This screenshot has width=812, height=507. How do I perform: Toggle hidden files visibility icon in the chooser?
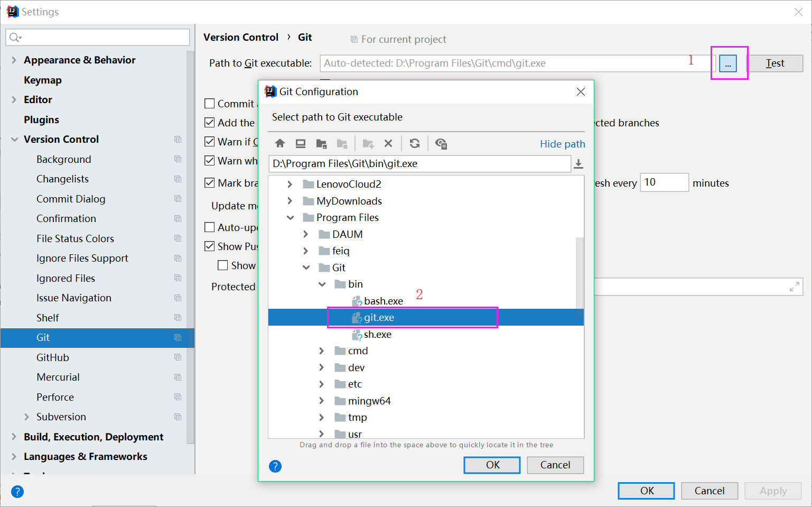pos(441,143)
